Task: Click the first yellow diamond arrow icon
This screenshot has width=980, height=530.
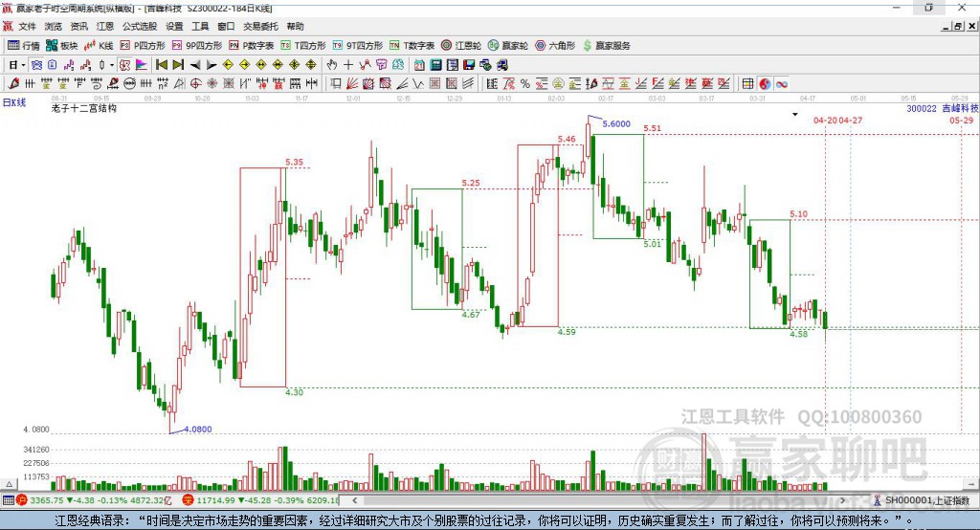Action: [228, 65]
